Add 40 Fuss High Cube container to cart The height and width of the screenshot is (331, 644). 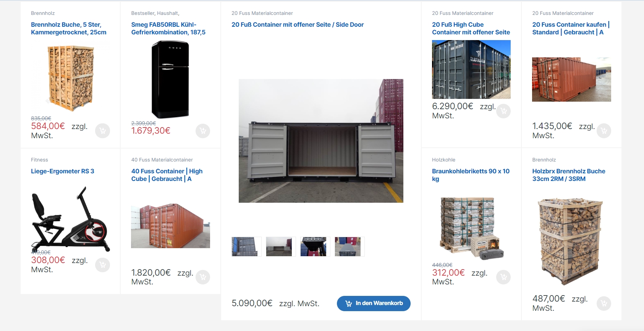click(x=203, y=277)
